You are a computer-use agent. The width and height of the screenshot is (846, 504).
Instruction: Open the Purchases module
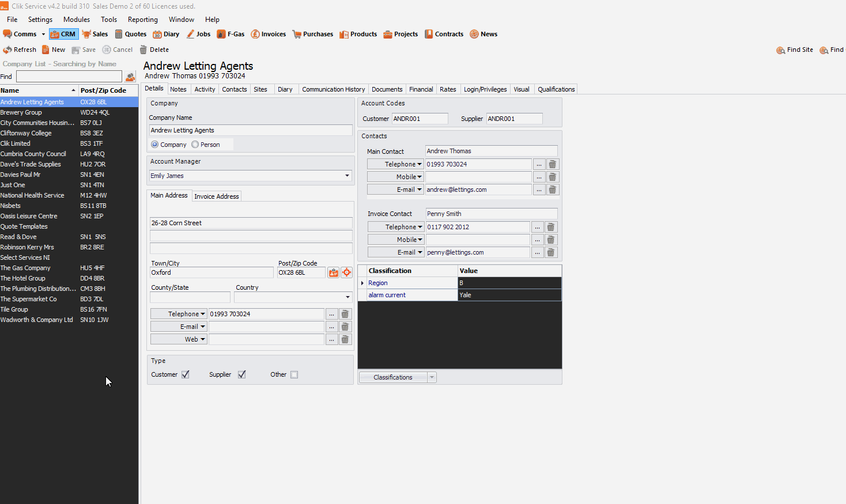tap(313, 34)
